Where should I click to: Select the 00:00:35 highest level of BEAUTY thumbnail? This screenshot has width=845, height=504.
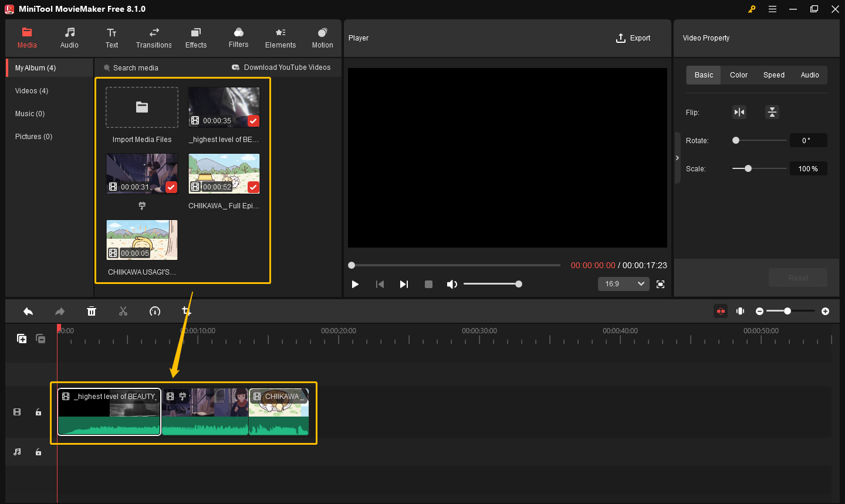coord(224,107)
